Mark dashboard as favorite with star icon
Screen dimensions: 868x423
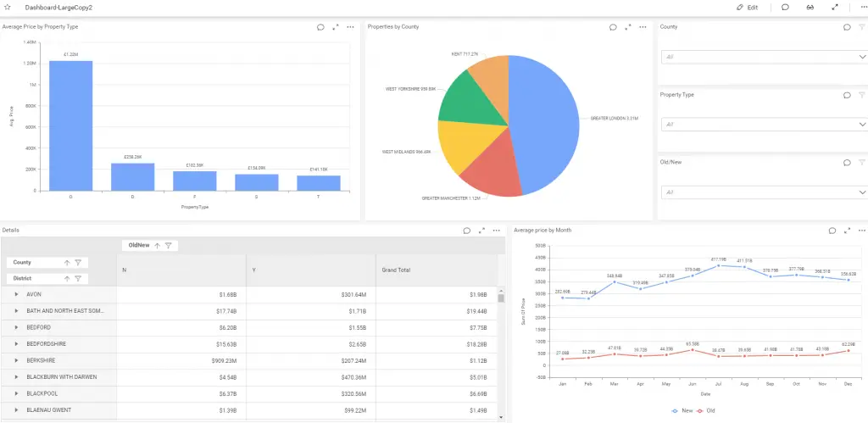pyautogui.click(x=8, y=7)
